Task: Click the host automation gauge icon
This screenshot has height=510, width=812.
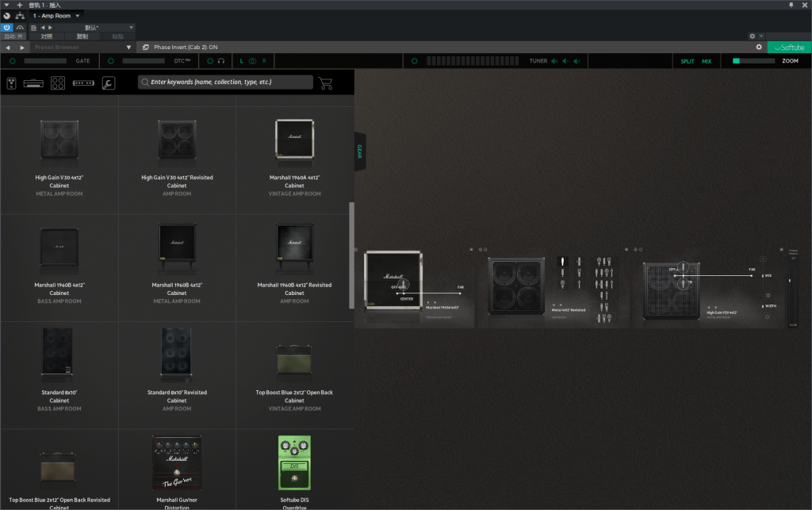Action: pos(20,28)
